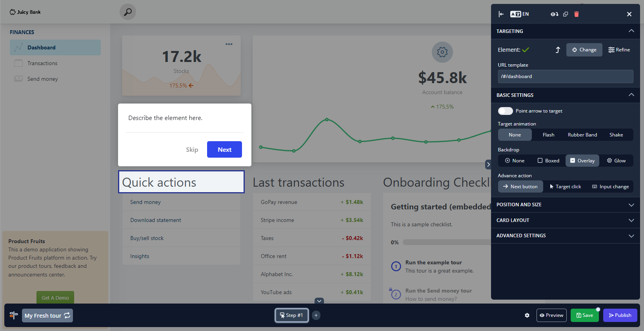Viewport: 644px width, 331px height.
Task: Select the Step #1 tab
Action: pos(291,315)
